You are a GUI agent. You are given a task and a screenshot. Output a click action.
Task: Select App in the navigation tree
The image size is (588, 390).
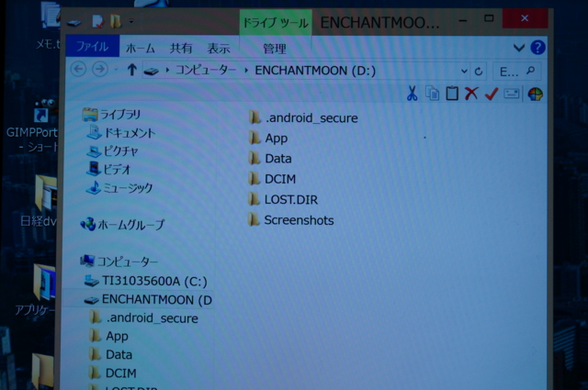pos(108,336)
